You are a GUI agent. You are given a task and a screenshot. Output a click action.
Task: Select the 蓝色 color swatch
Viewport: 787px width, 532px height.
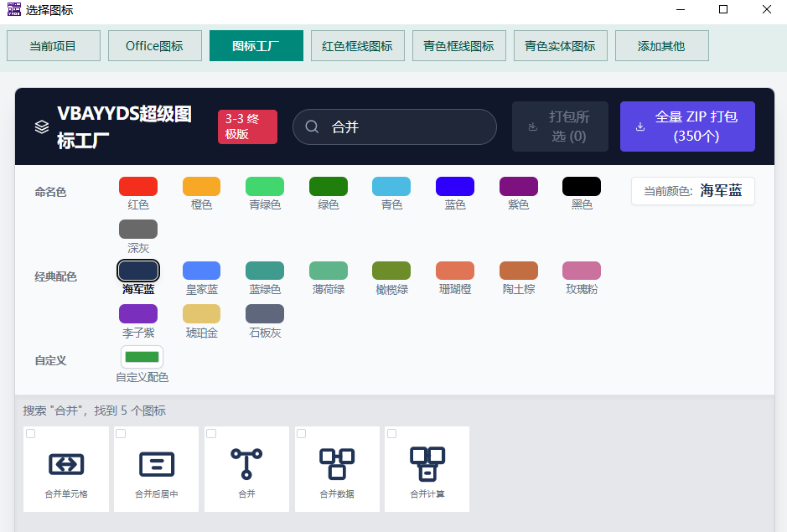455,187
